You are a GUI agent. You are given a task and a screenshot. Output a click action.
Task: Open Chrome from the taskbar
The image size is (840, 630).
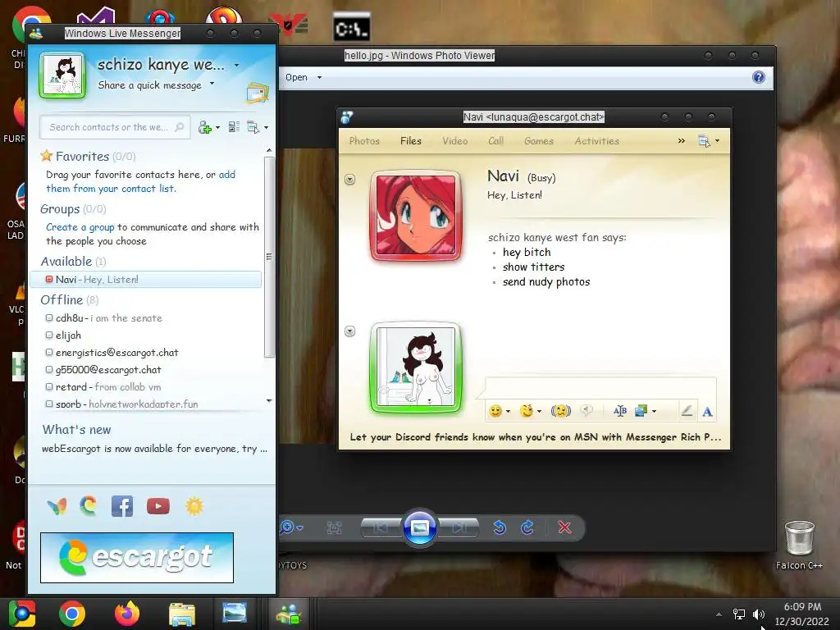tap(72, 614)
